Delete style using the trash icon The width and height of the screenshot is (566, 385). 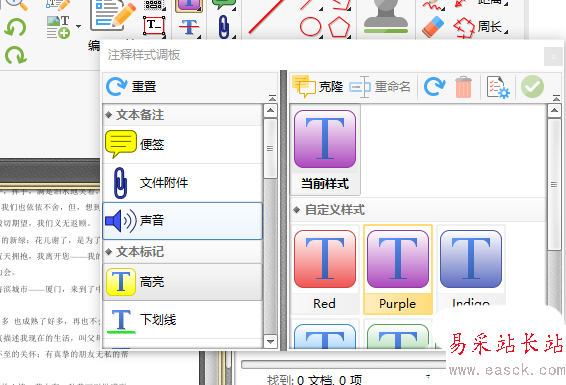pyautogui.click(x=463, y=87)
